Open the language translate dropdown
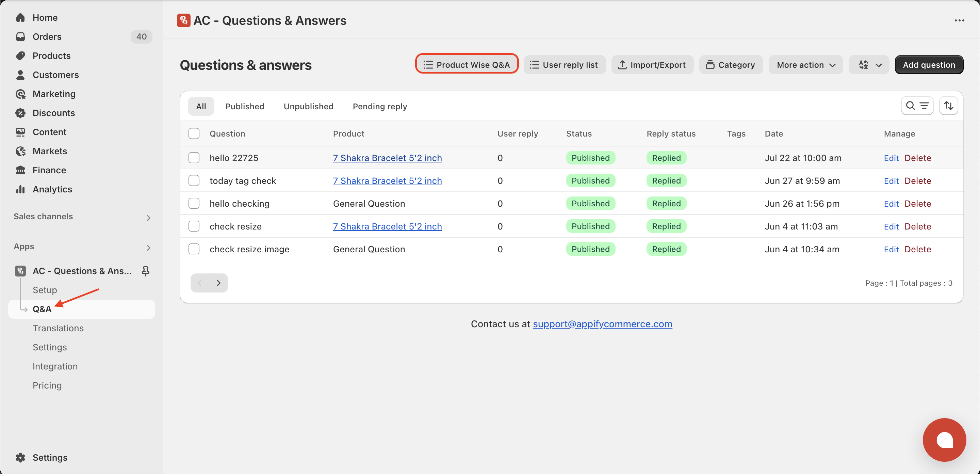The image size is (980, 474). (x=869, y=65)
